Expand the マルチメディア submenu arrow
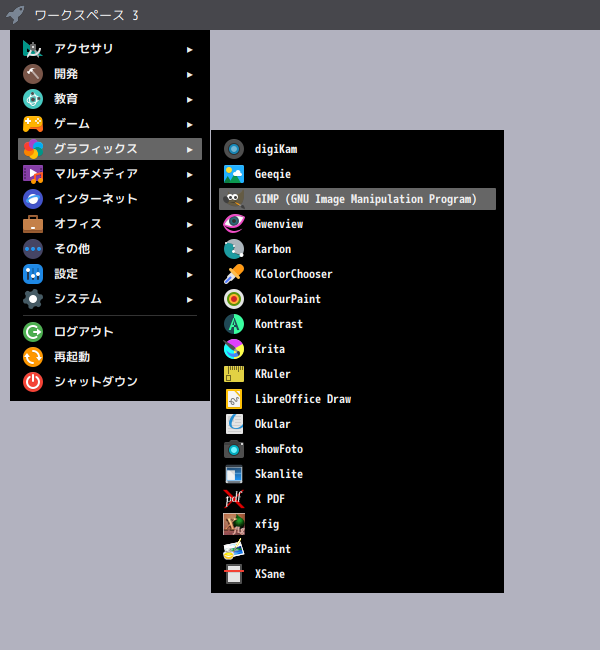The height and width of the screenshot is (650, 600). (x=189, y=175)
